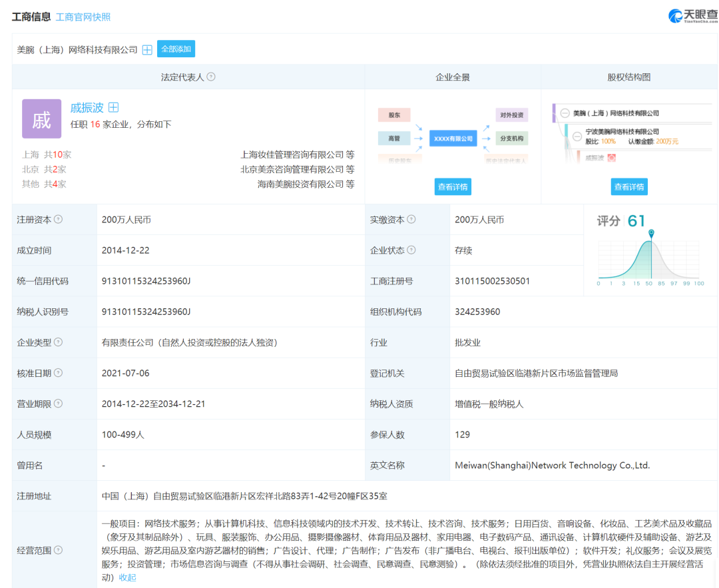Click the business term 2014-12-22至2034-12-21
This screenshot has width=719, height=588.
coord(153,404)
